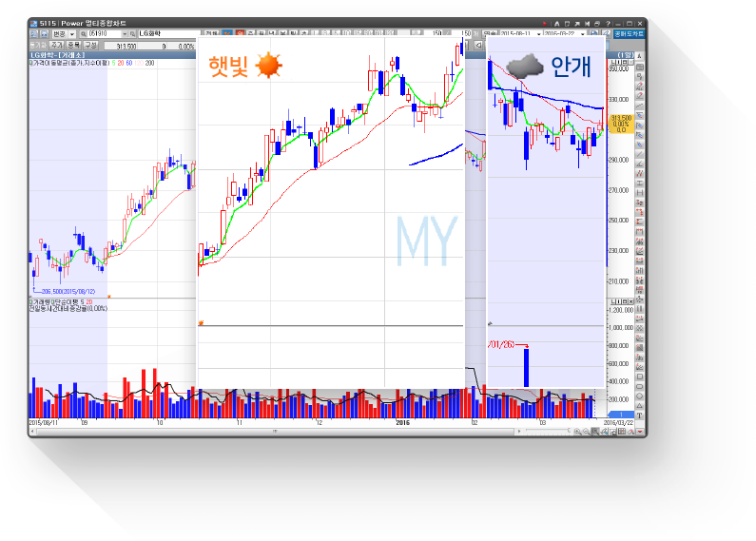The height and width of the screenshot is (541, 756).
Task: Click the 구성 button
Action: tap(90, 45)
